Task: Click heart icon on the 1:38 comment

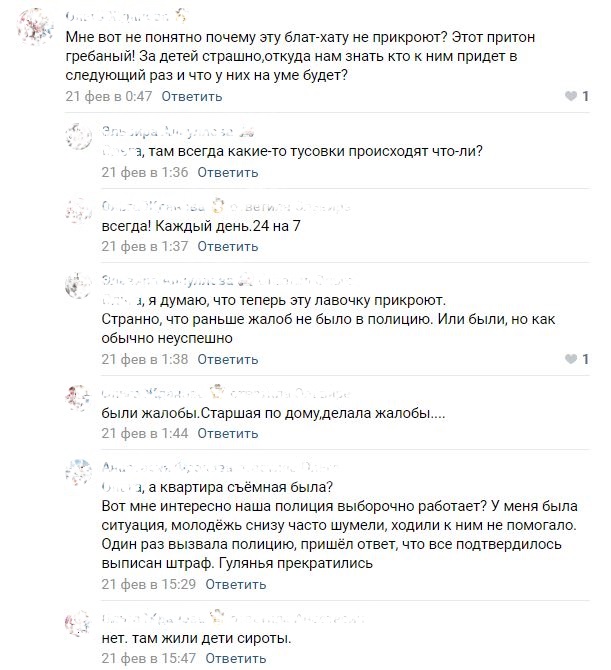Action: pos(571,359)
